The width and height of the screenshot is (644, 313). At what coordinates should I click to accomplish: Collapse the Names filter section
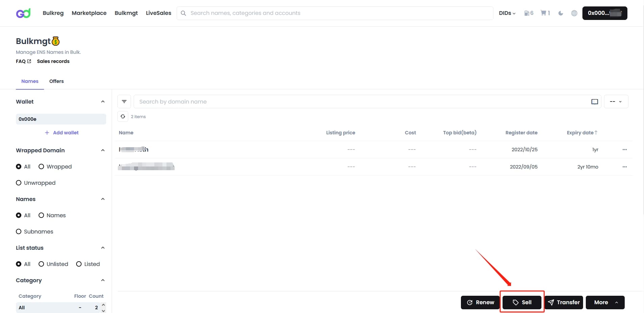pos(103,199)
